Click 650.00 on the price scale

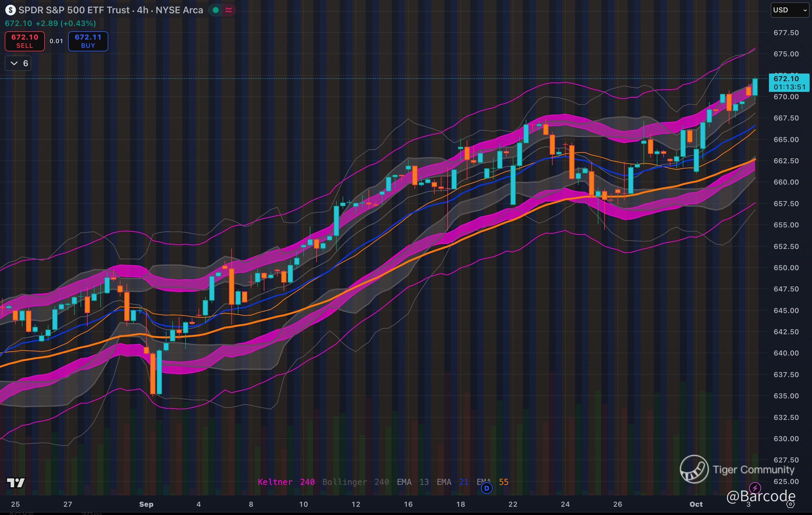pos(786,268)
